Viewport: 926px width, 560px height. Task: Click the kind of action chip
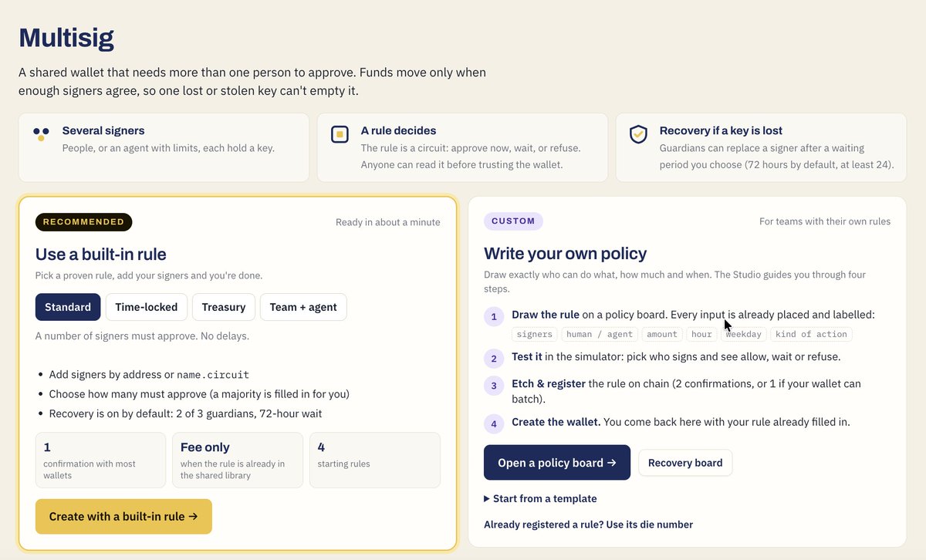(x=811, y=334)
